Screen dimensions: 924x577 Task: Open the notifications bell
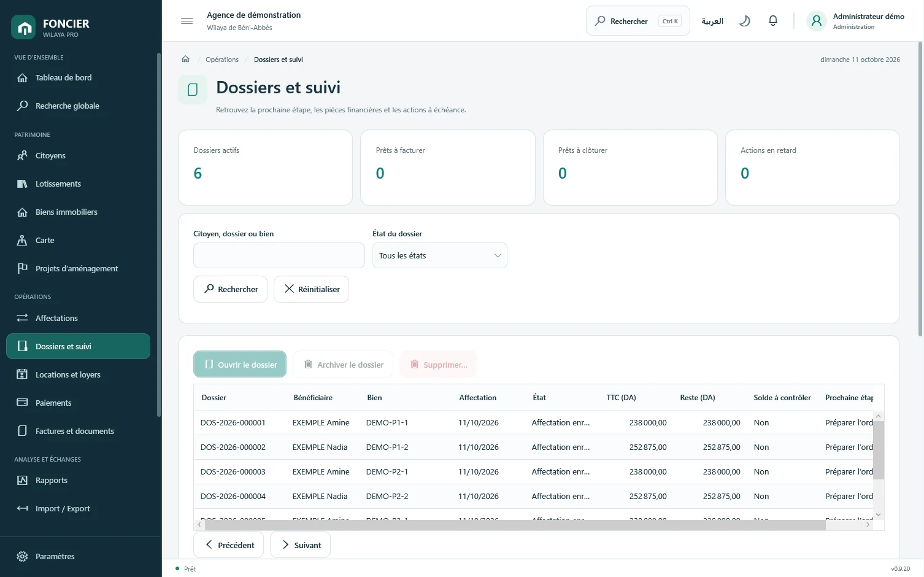[x=773, y=21]
